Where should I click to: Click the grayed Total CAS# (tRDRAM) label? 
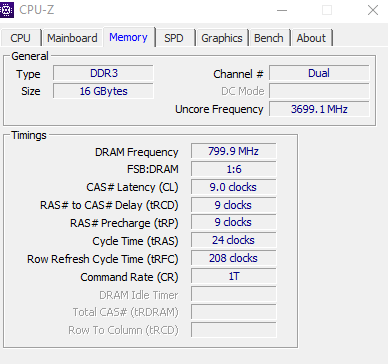pyautogui.click(x=126, y=313)
